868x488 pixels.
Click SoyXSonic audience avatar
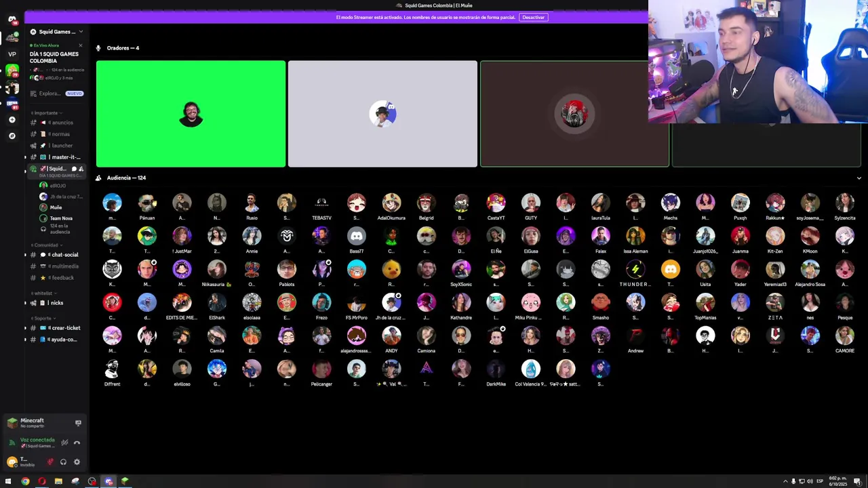[x=461, y=269]
